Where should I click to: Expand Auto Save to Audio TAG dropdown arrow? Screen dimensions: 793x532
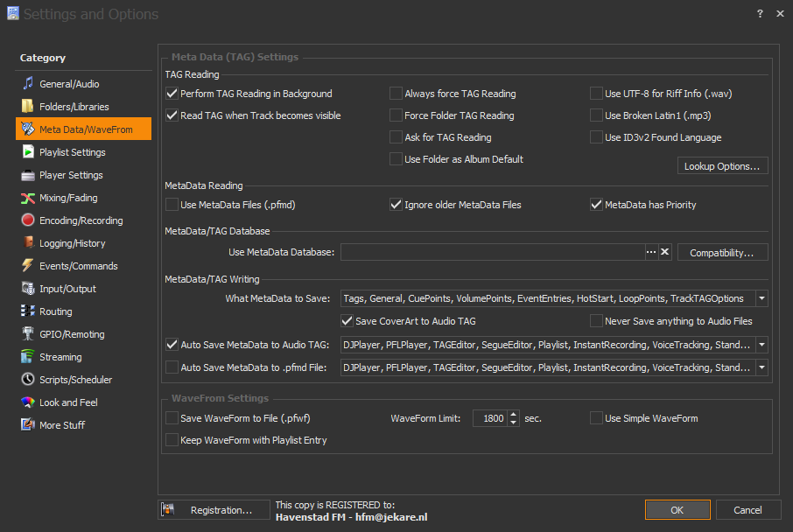pos(761,345)
